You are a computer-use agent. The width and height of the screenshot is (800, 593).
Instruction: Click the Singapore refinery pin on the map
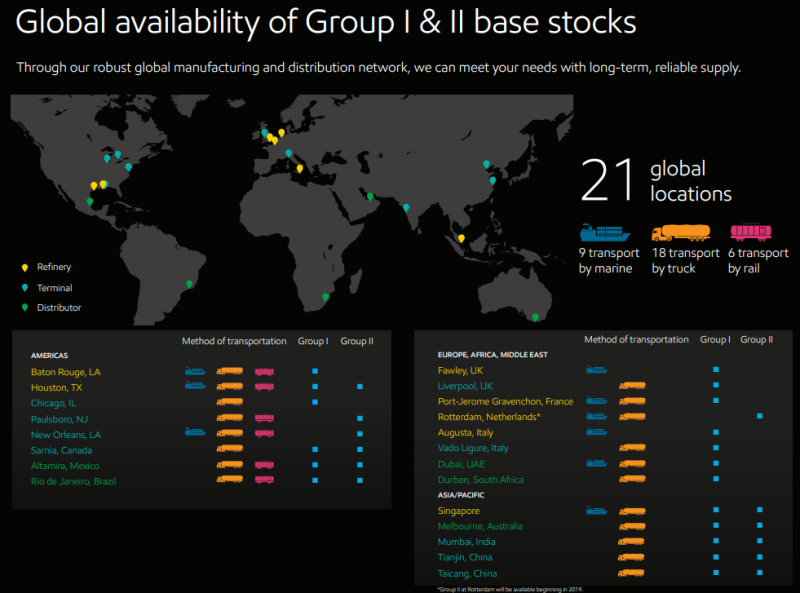pos(460,237)
